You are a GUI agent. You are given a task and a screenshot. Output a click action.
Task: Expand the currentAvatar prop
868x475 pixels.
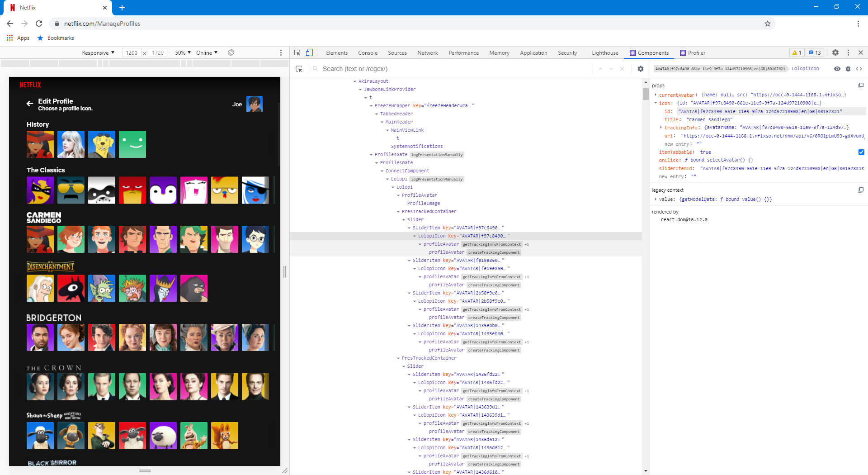point(656,95)
